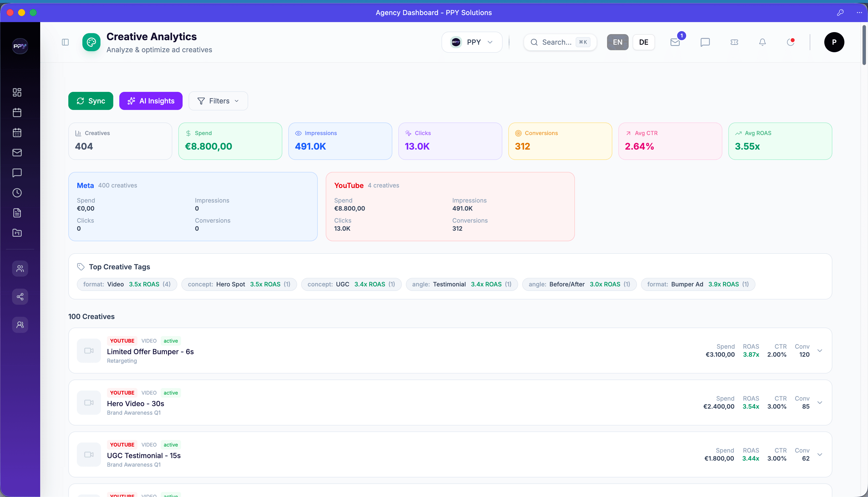This screenshot has height=497, width=868.
Task: Click the Clicks stat card showing 13.0K
Action: 450,141
